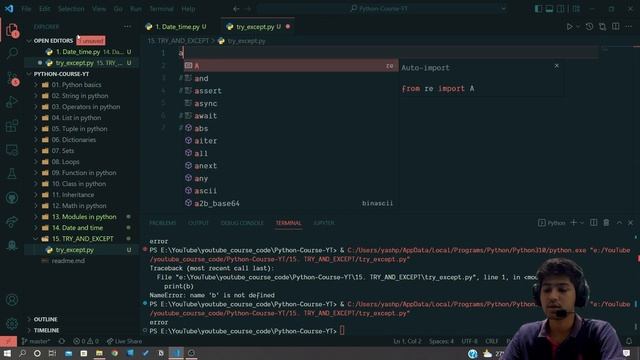Switch to the DEBUG CONSOLE panel tab
This screenshot has height=360, width=640.
(x=242, y=223)
